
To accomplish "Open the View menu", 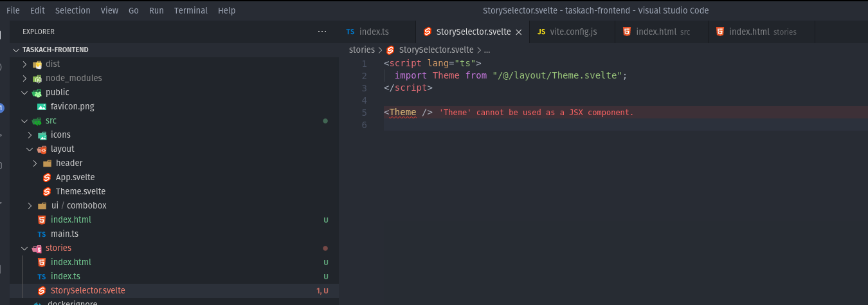I will [x=109, y=10].
